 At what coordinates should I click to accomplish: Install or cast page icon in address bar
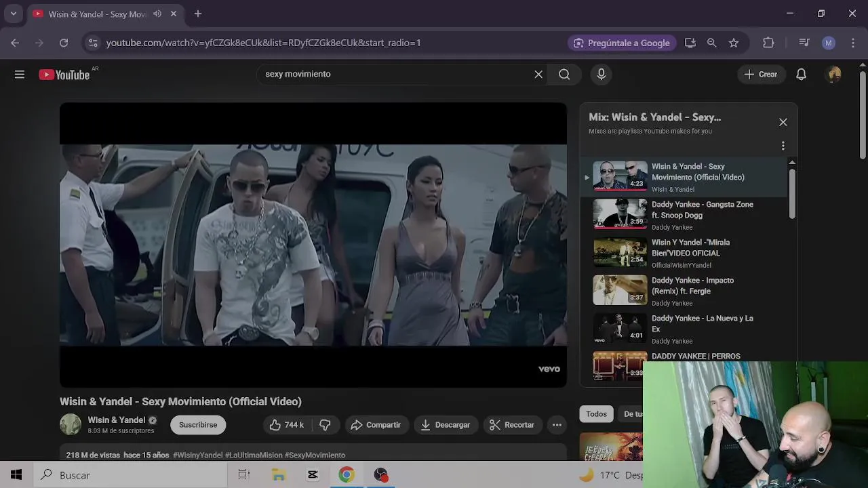[690, 43]
